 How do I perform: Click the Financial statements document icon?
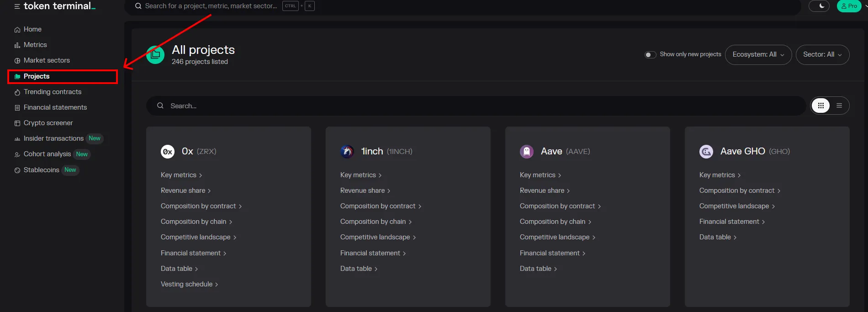[x=17, y=108]
